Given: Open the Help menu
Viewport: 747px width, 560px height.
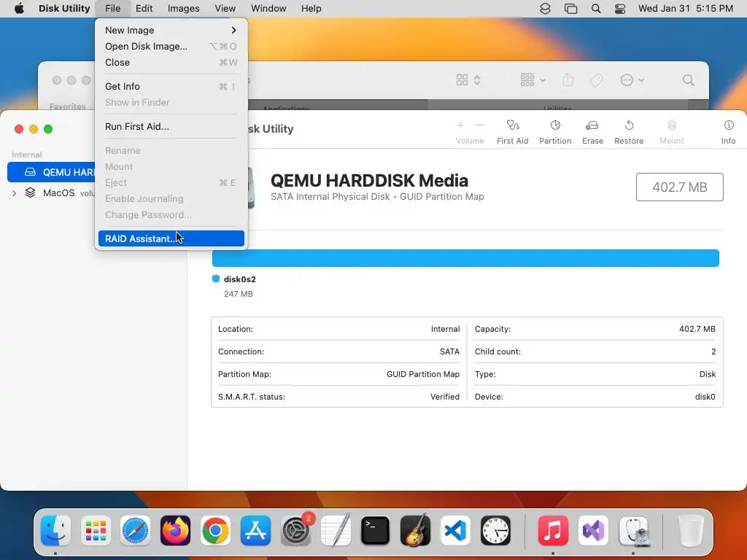Looking at the screenshot, I should pos(311,9).
